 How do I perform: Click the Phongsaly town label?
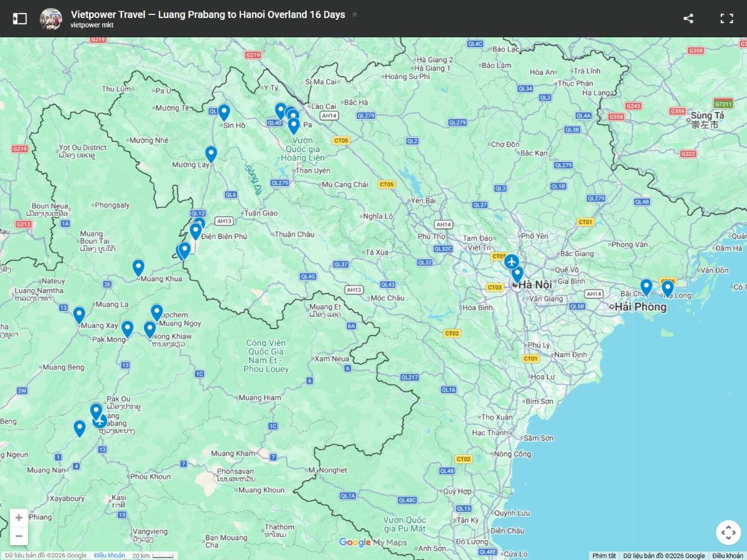(112, 205)
